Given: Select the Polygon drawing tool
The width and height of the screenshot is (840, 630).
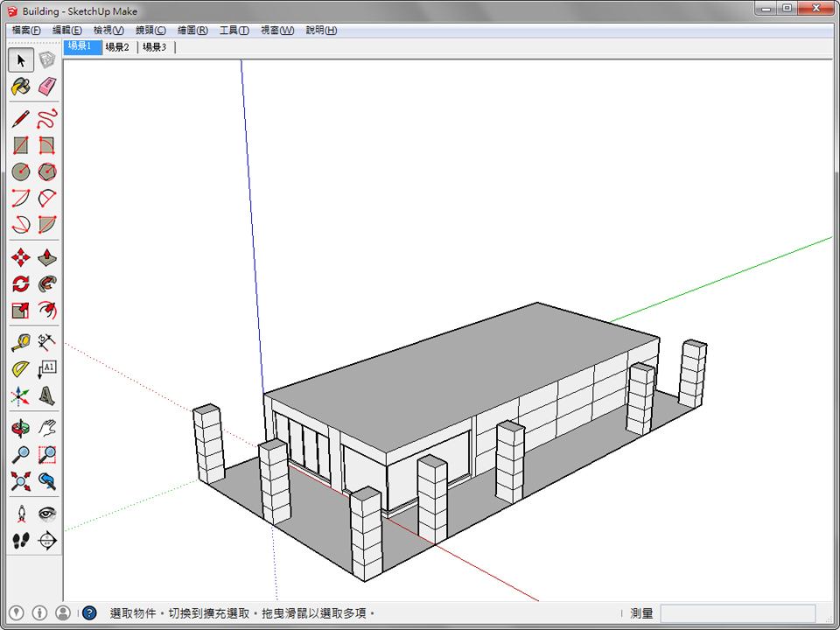Looking at the screenshot, I should pos(47,172).
